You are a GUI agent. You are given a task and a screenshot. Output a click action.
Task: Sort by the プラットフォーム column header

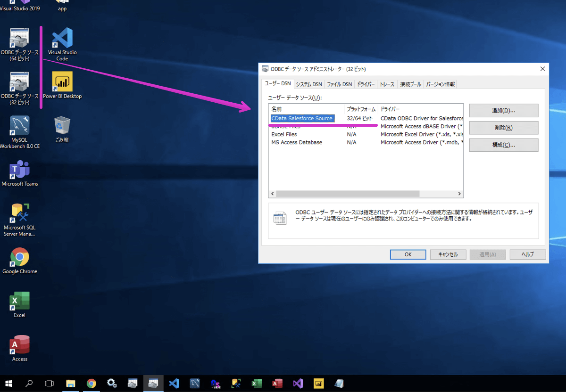click(361, 109)
